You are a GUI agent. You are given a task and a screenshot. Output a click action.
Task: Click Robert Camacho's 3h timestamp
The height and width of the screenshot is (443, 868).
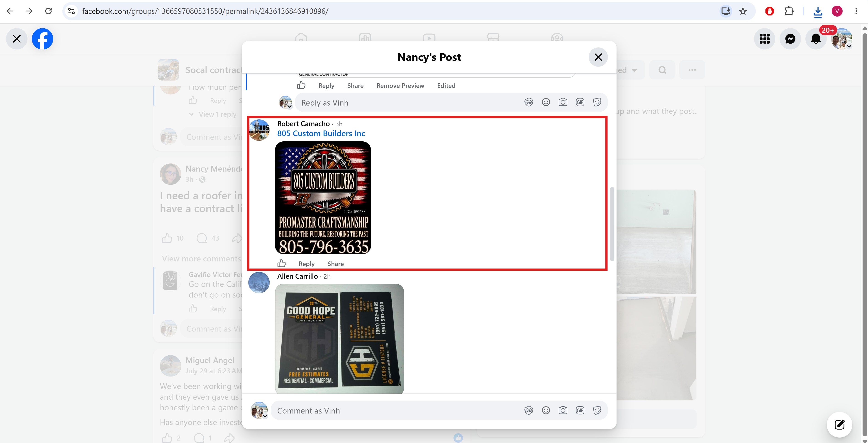click(339, 124)
